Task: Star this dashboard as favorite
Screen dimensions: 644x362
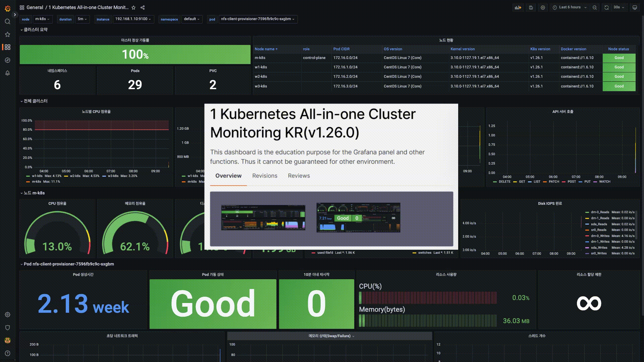Action: coord(133,7)
